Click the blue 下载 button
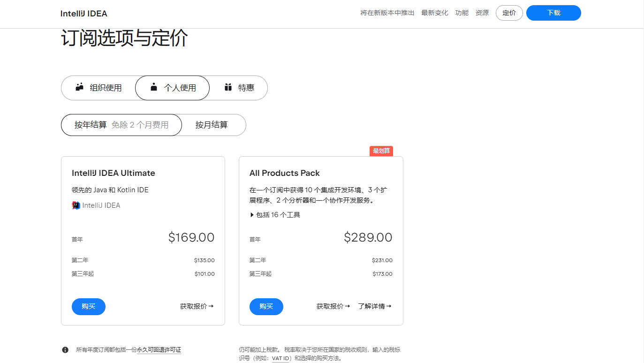Screen dimensions: 644x363 pyautogui.click(x=553, y=13)
